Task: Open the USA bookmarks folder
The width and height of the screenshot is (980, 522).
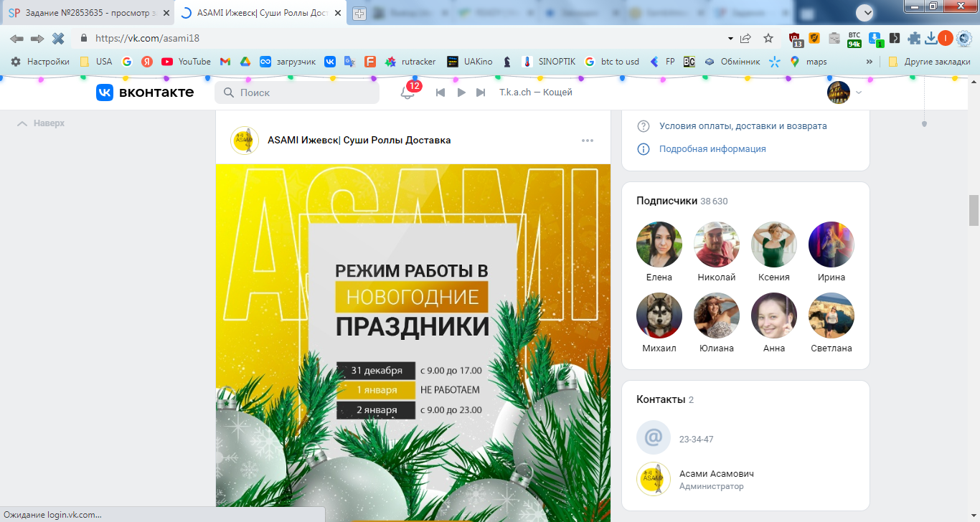Action: click(x=96, y=62)
